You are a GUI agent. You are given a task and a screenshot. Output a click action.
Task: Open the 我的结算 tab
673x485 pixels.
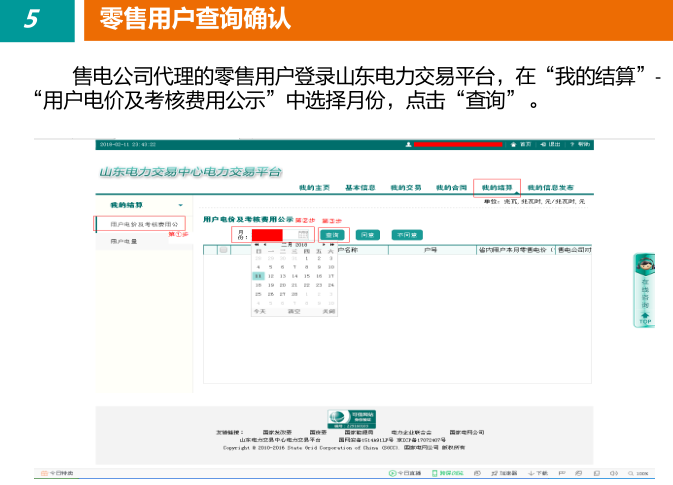(496, 187)
